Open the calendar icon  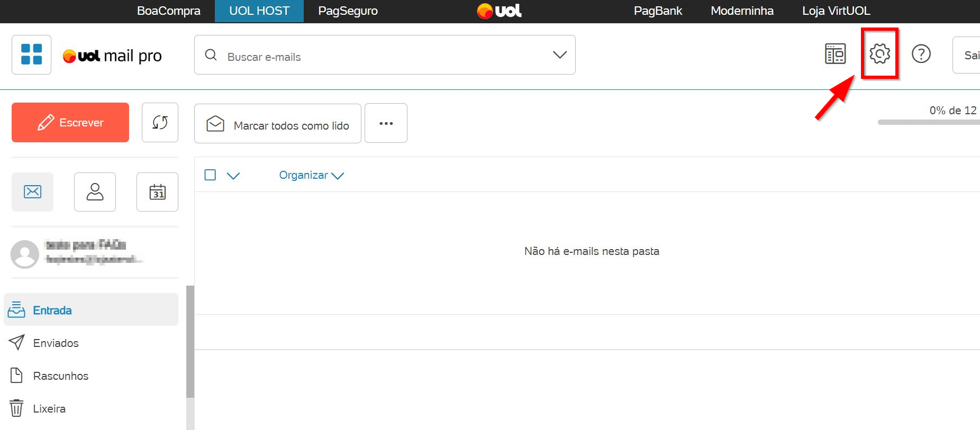click(157, 191)
